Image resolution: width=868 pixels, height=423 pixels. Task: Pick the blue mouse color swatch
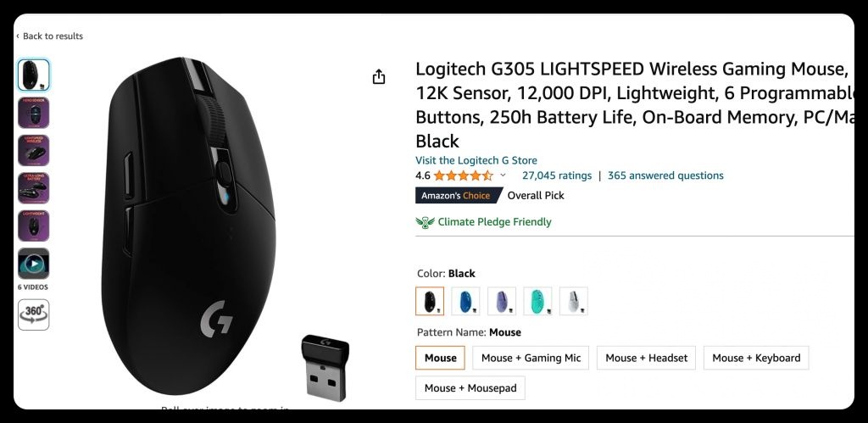click(465, 301)
